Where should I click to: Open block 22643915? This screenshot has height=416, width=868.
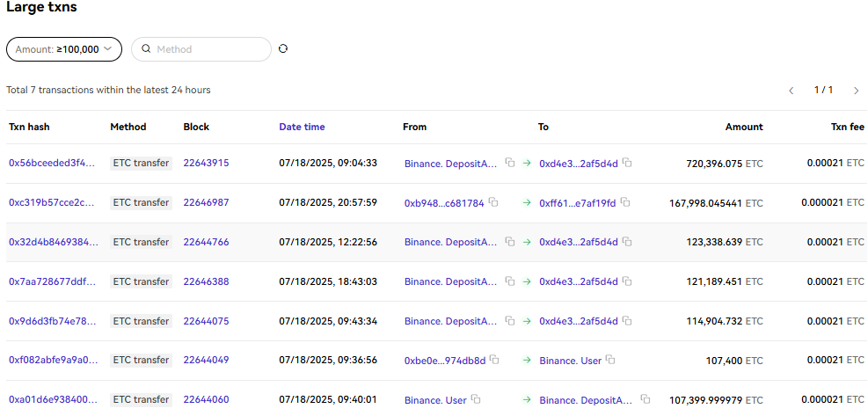tap(206, 163)
